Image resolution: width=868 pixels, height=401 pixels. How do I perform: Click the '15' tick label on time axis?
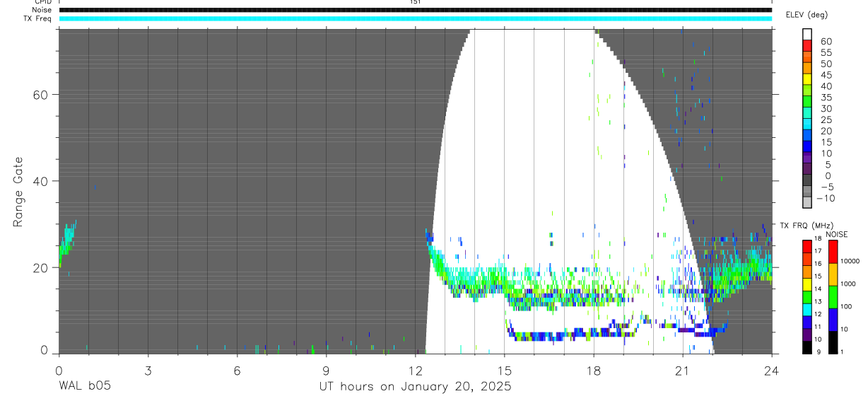[x=505, y=370]
